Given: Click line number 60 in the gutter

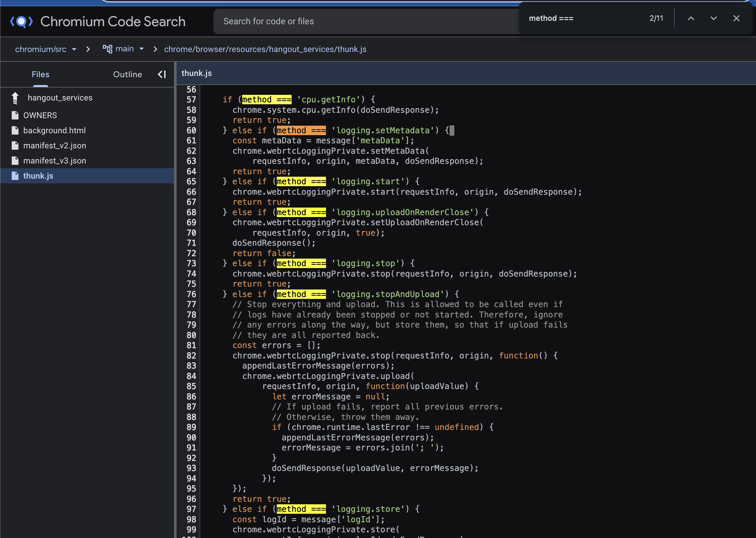Looking at the screenshot, I should tap(191, 130).
